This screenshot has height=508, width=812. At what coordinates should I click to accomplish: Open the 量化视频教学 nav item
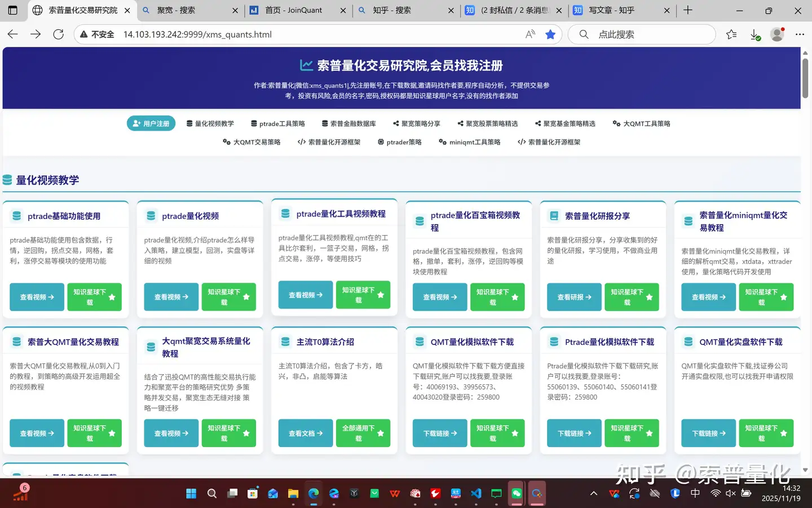[x=210, y=124]
